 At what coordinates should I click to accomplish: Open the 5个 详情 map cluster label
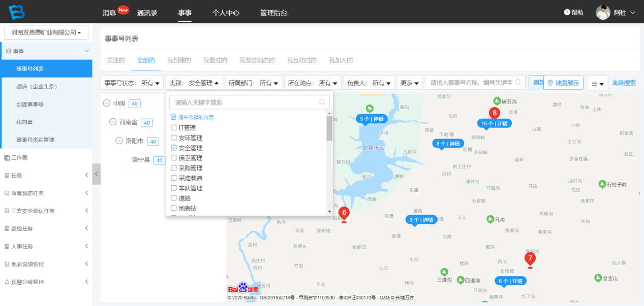click(x=372, y=119)
